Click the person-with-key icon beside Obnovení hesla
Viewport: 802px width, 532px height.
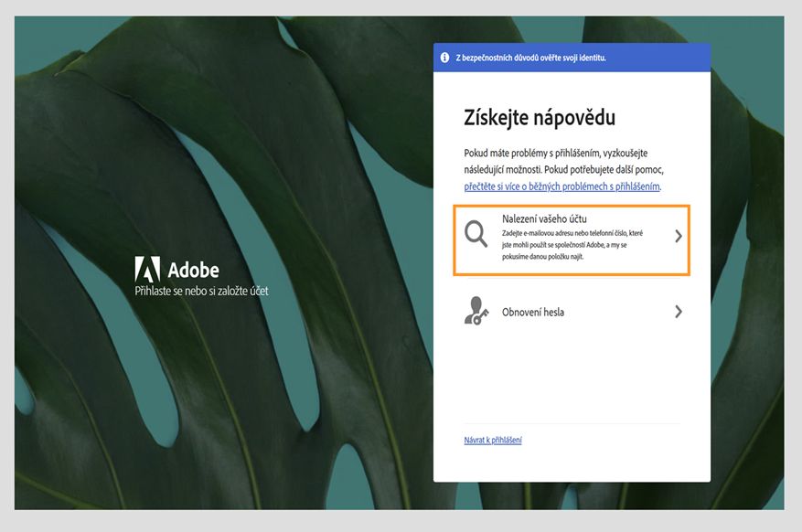(476, 311)
